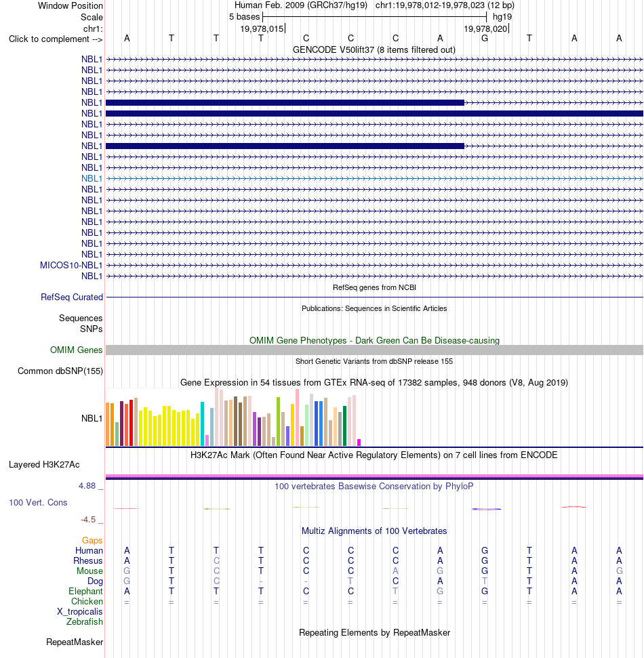Click "Human Feb. 2009 (GRCh37/hg19)" header text
Viewport: 644px width, 658px height.
coord(300,5)
